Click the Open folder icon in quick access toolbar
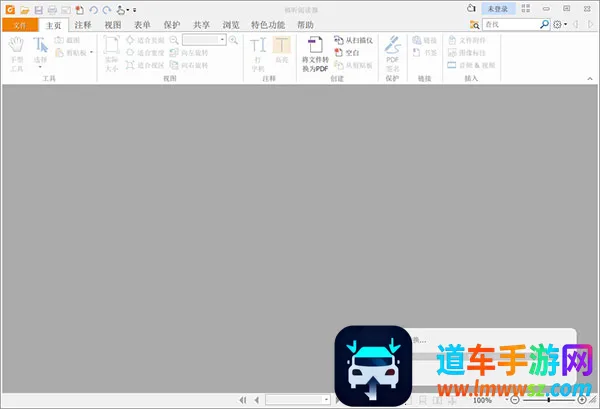600x409 pixels. click(x=25, y=9)
